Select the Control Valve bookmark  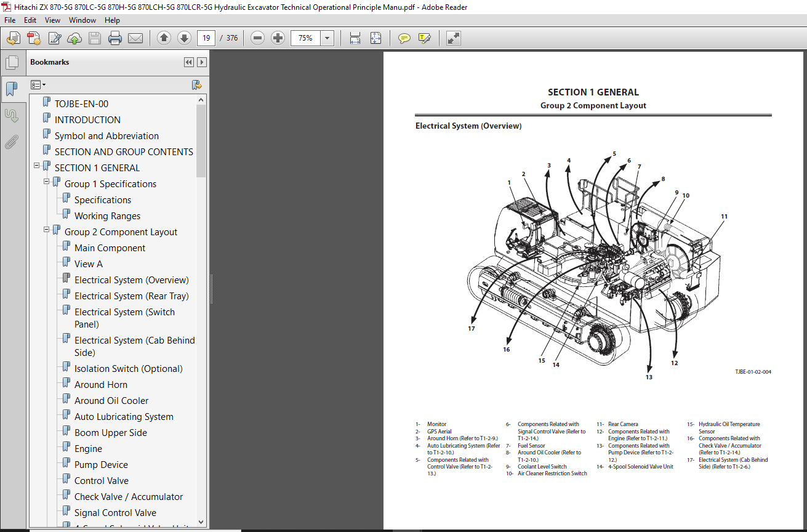pos(102,481)
